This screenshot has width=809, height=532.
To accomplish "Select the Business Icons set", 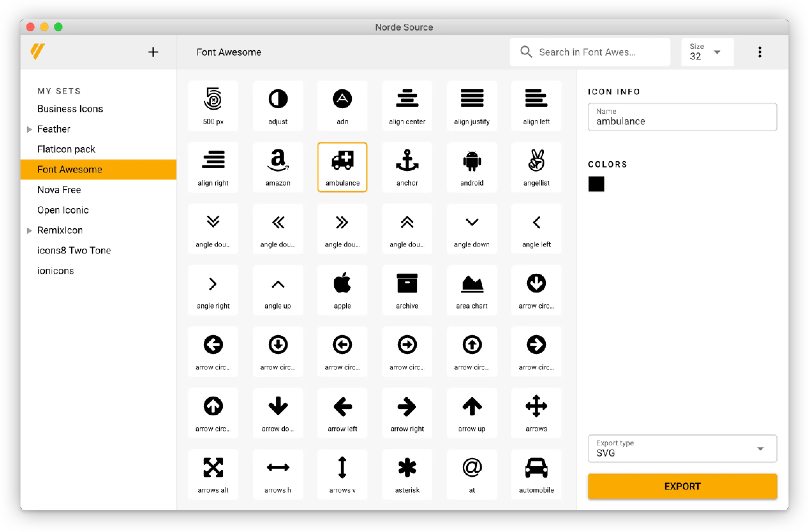I will click(x=70, y=109).
